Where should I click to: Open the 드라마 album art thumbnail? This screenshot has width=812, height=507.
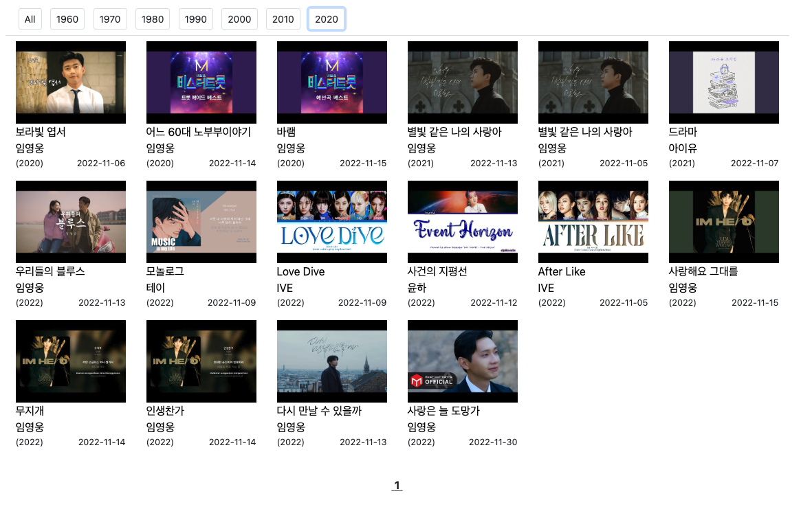[x=723, y=82]
